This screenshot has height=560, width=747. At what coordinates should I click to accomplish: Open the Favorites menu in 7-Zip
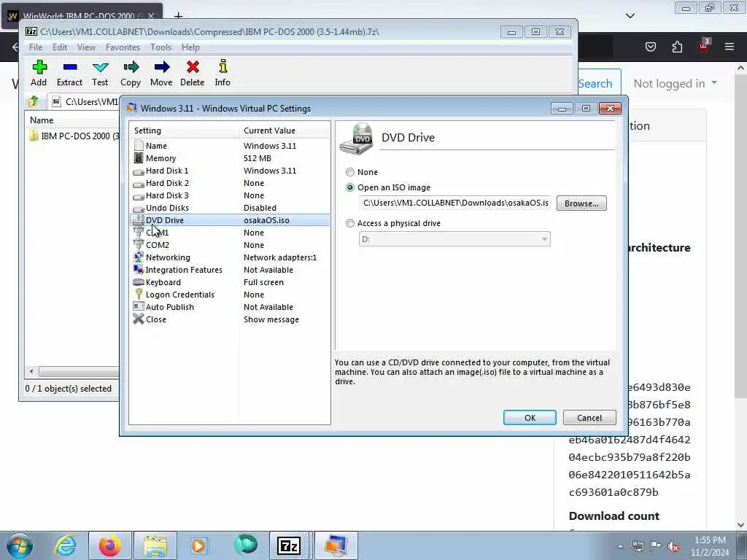[123, 47]
